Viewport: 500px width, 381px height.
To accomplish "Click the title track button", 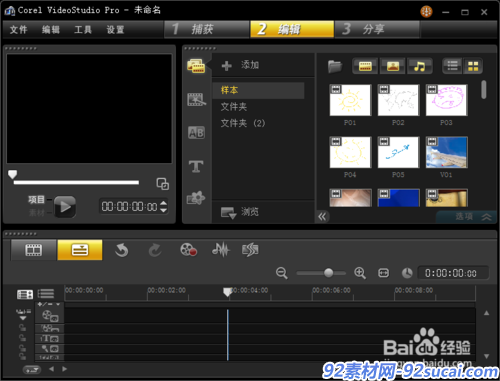I will [50, 339].
